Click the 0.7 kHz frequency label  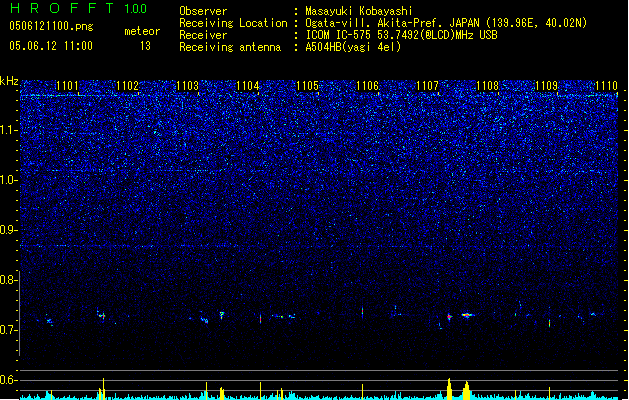click(x=8, y=330)
